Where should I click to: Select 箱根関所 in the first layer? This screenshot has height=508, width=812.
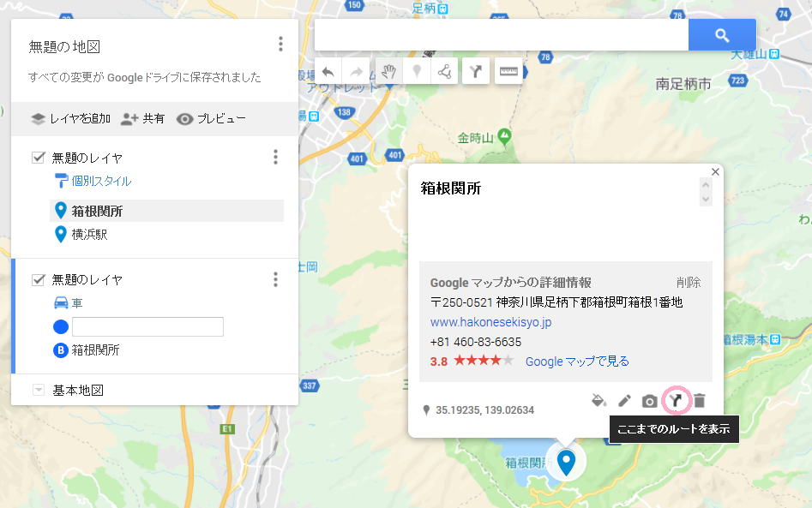[x=166, y=211]
